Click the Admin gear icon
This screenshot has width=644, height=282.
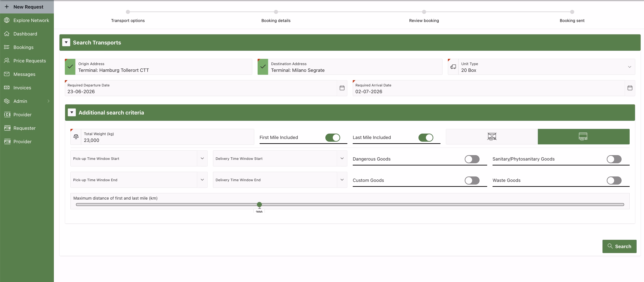point(7,101)
